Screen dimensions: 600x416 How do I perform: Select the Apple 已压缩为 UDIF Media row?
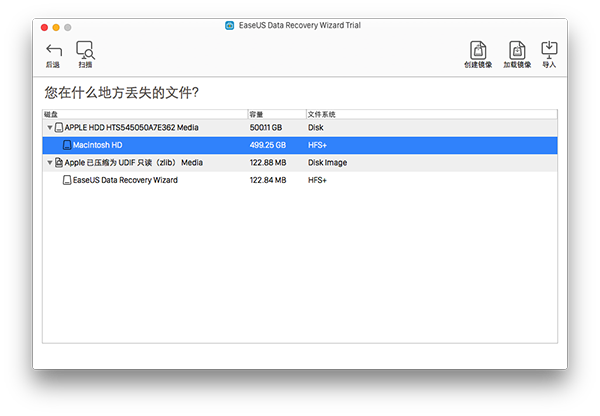click(x=300, y=163)
